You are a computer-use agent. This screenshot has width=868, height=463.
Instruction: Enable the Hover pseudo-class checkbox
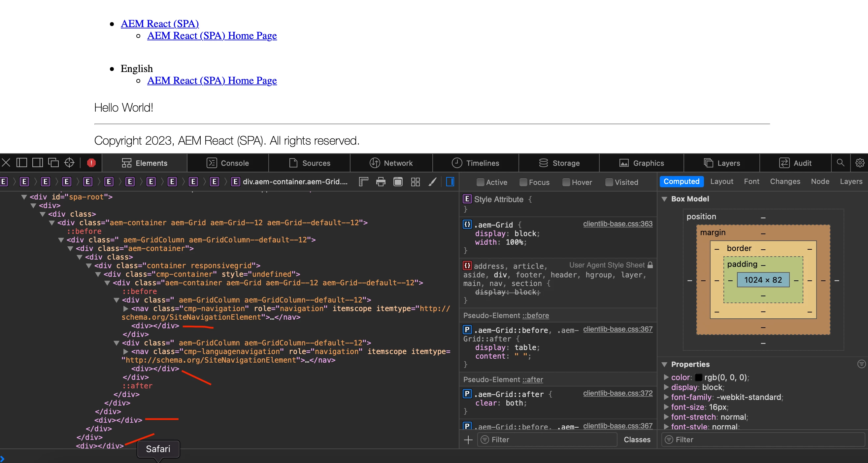(566, 182)
